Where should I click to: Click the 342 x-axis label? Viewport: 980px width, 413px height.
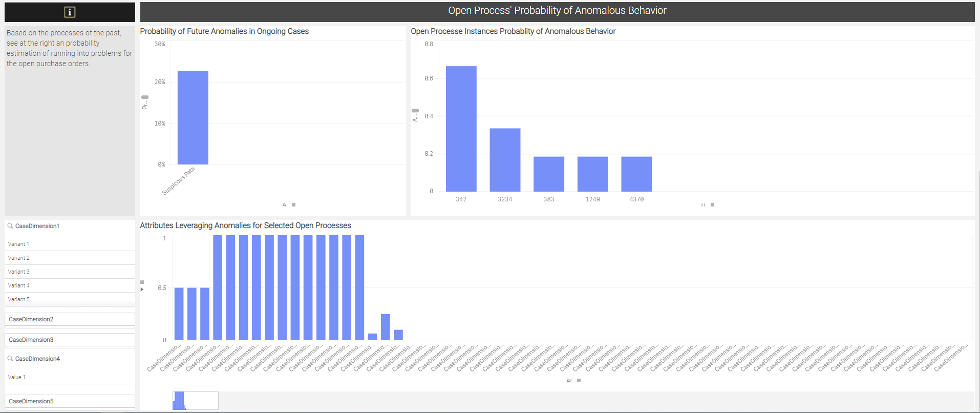(461, 199)
